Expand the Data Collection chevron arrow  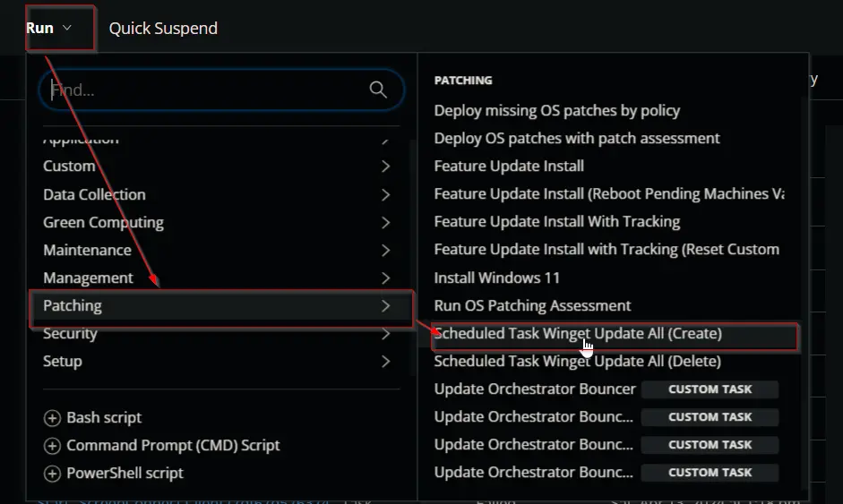[385, 194]
